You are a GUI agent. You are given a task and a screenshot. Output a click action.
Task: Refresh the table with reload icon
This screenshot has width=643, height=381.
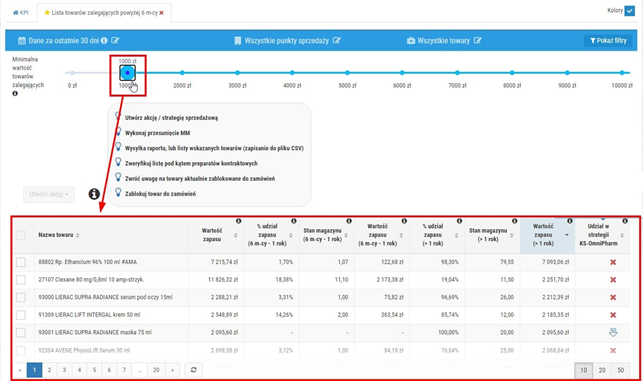click(x=194, y=370)
